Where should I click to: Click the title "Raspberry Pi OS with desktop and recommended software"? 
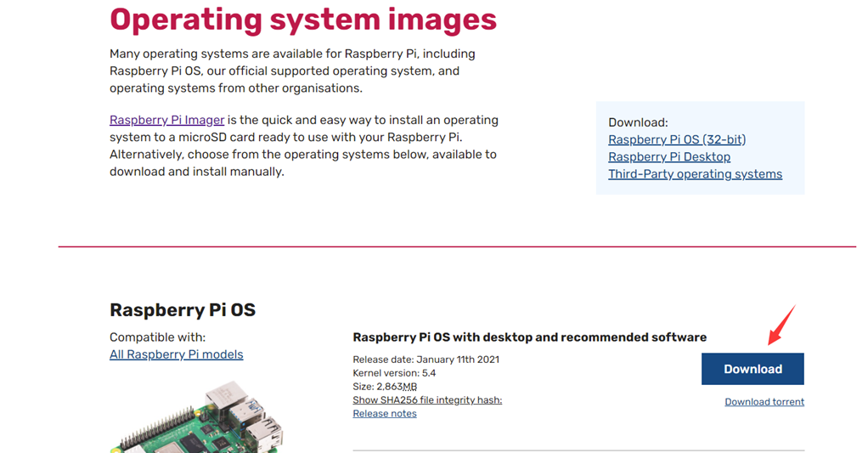pyautogui.click(x=530, y=337)
